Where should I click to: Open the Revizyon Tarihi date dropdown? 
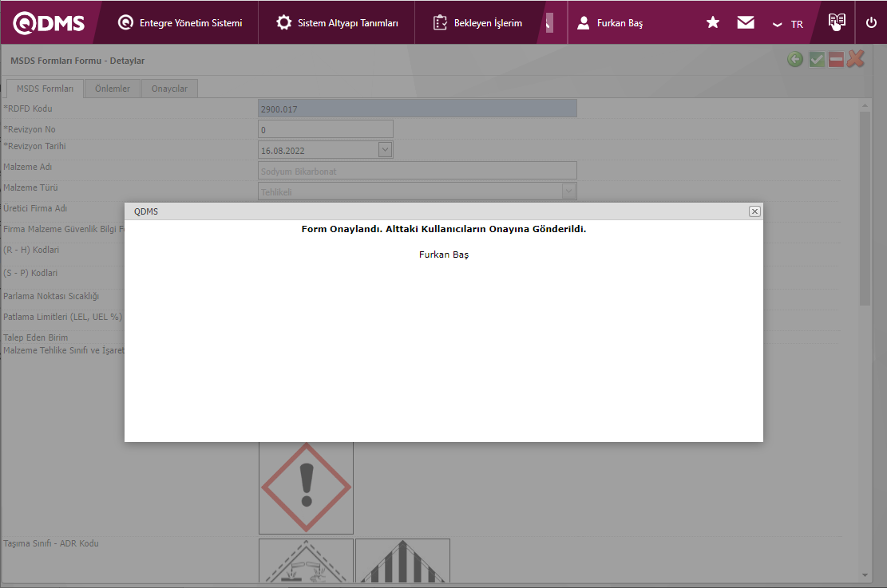pyautogui.click(x=386, y=150)
